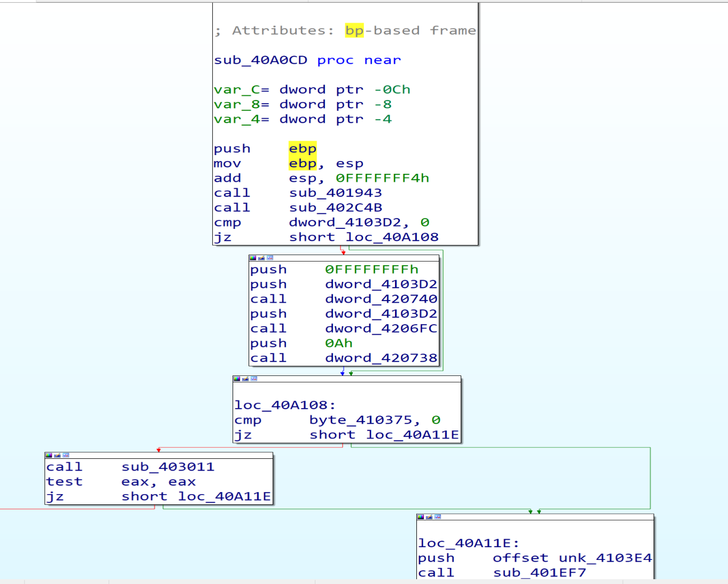Viewport: 728px width, 584px height.
Task: Select the sub_401943 call operand
Action: coord(335,193)
